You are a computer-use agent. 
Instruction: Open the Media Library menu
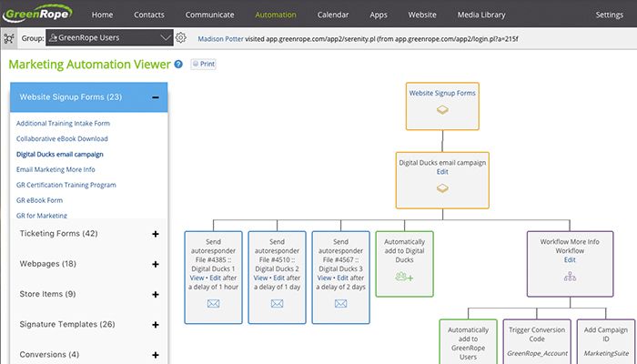click(x=481, y=15)
